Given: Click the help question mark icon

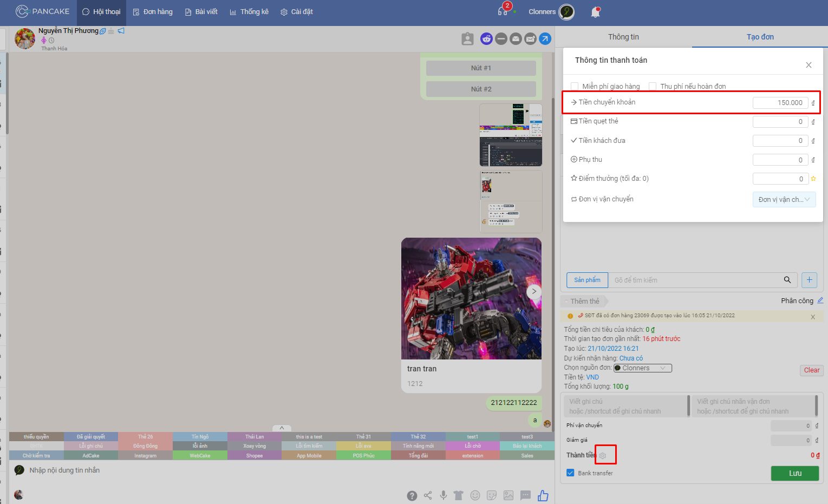Looking at the screenshot, I should [412, 495].
